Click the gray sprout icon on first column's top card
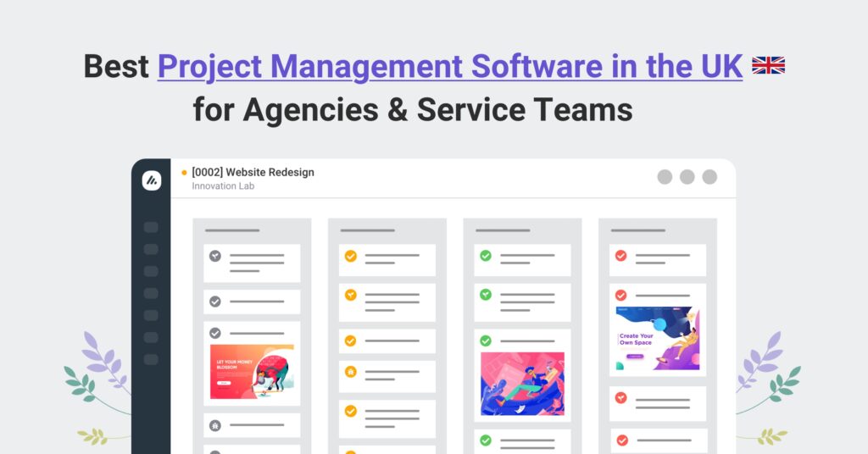868x454 pixels. [215, 256]
